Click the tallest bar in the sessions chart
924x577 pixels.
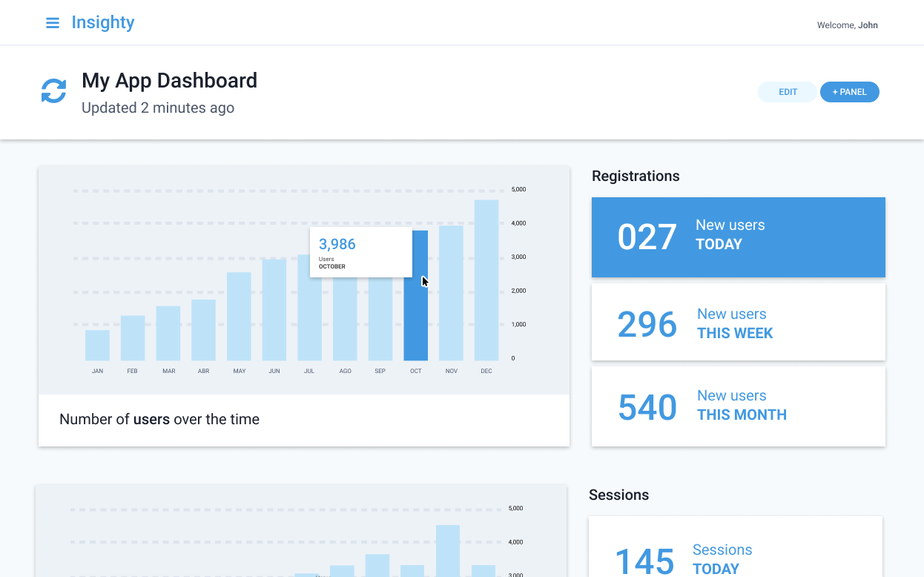tap(447, 549)
